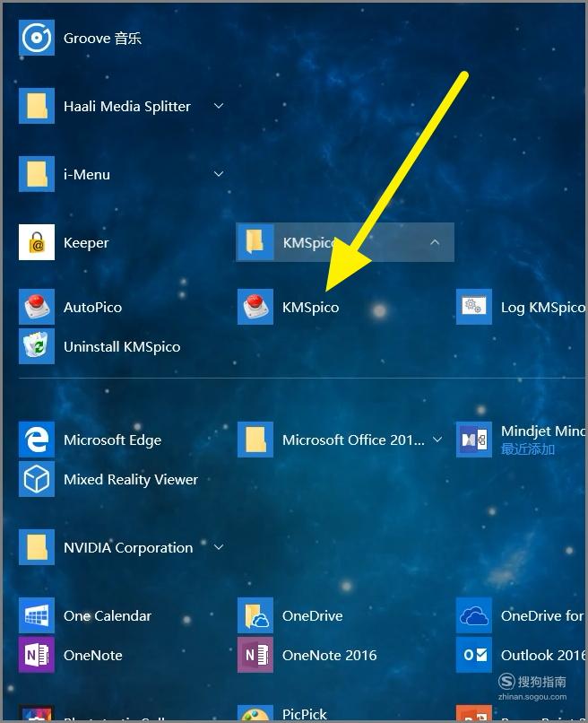Click the "NVIDIA Corporation" label
588x723 pixels.
128,548
